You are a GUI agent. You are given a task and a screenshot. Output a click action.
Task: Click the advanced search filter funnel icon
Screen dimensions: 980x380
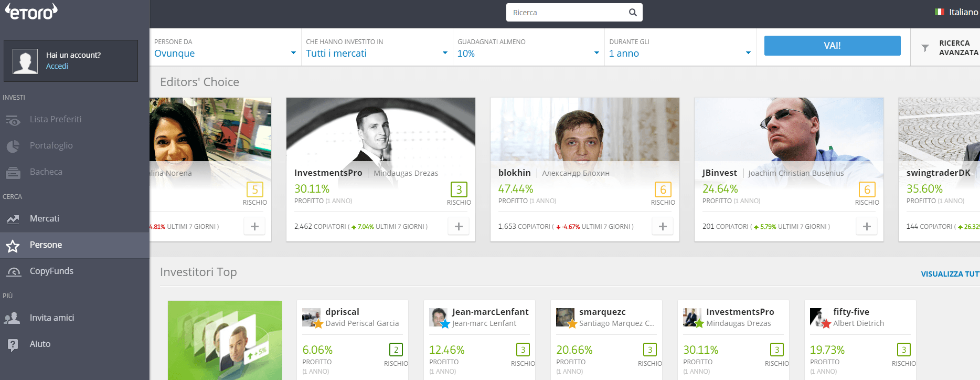pyautogui.click(x=925, y=48)
